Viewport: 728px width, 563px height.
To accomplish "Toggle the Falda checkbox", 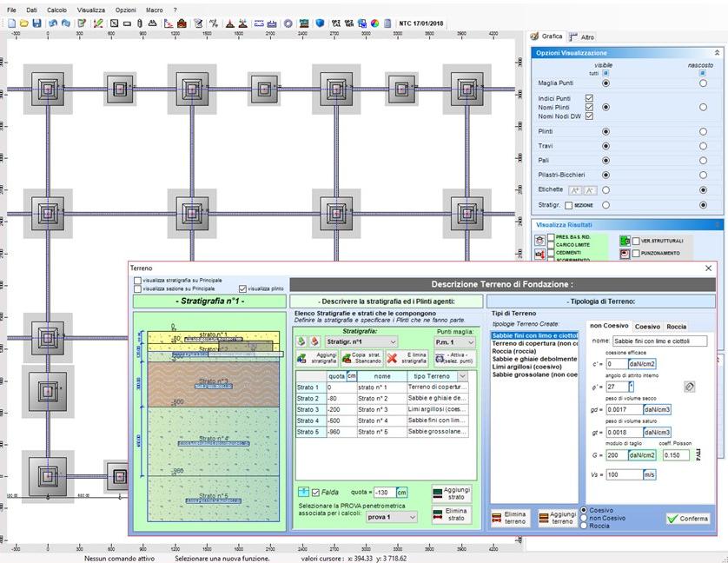I will [x=316, y=493].
